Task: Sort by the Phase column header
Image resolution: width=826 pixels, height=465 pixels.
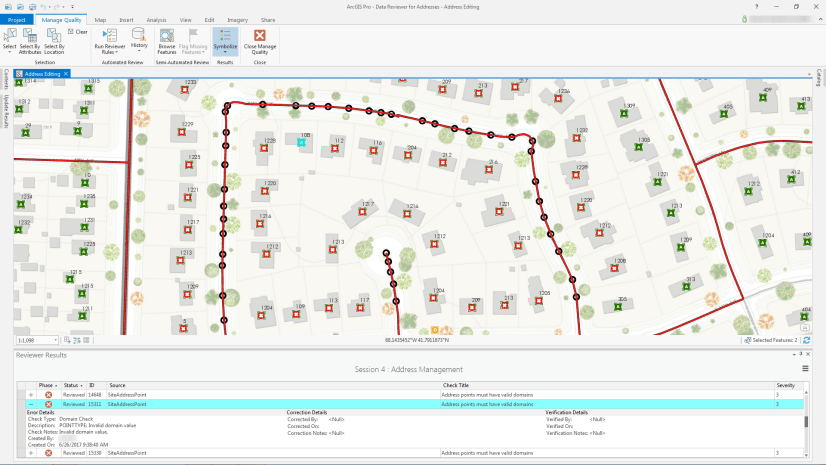Action: [x=48, y=385]
